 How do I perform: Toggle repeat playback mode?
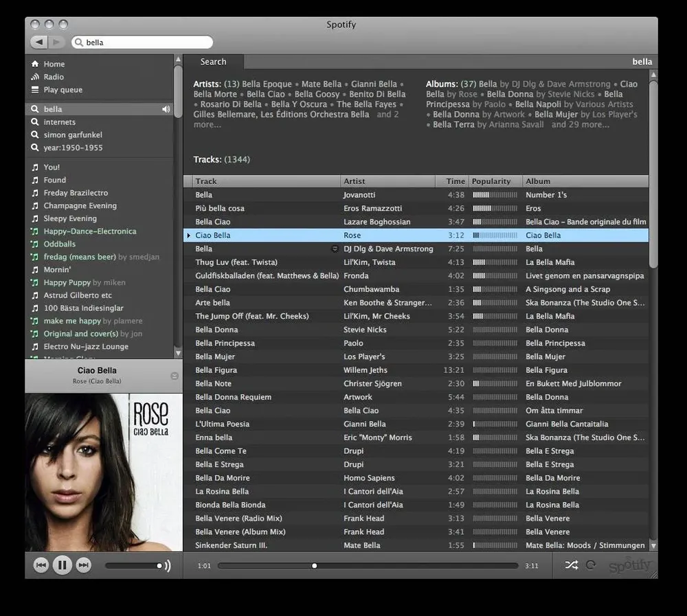(x=590, y=565)
